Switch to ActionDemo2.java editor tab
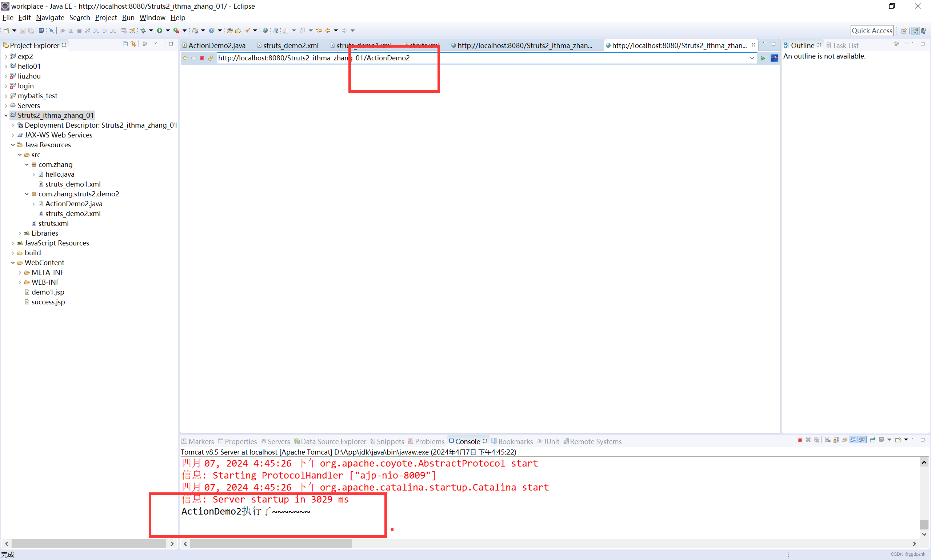931x560 pixels. pos(214,45)
